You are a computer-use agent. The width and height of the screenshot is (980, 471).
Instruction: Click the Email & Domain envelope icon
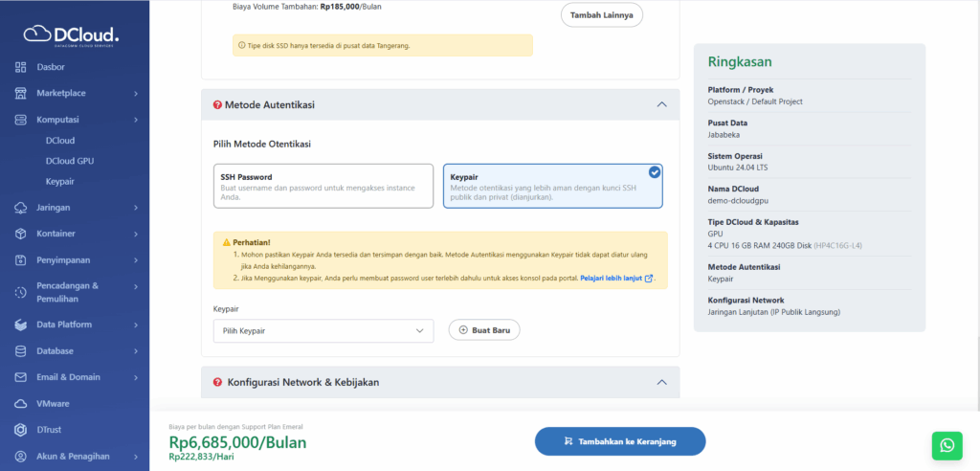coord(21,377)
